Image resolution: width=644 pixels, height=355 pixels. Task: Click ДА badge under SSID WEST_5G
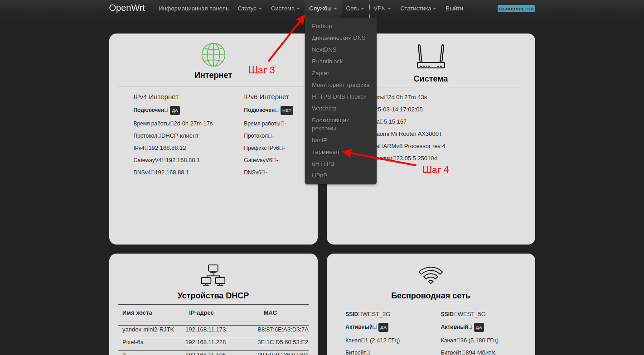479,327
